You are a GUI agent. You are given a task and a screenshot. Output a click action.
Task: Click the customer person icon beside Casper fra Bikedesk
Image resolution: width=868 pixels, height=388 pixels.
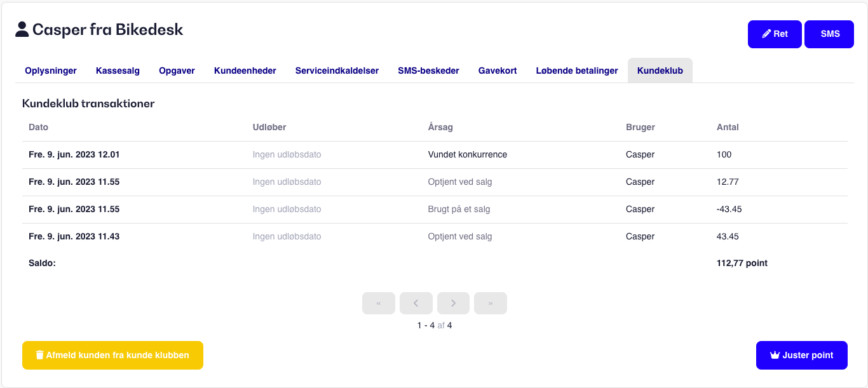click(x=22, y=29)
